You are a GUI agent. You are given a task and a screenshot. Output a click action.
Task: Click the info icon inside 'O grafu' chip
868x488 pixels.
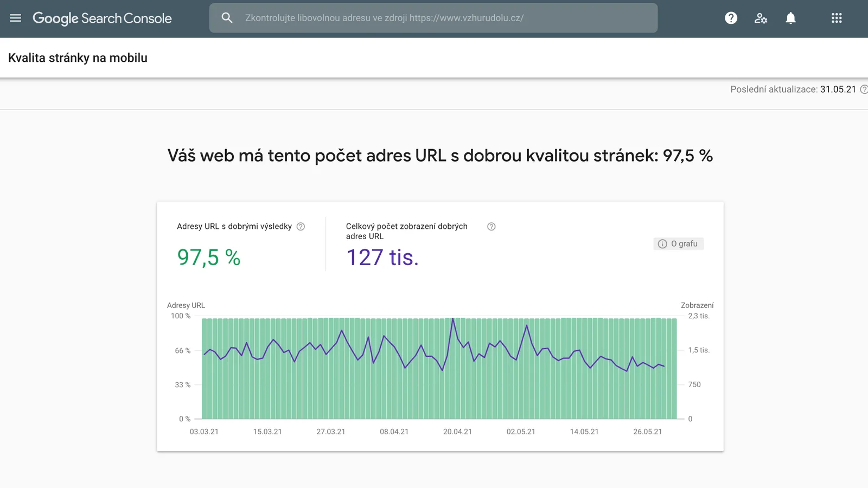pos(662,243)
